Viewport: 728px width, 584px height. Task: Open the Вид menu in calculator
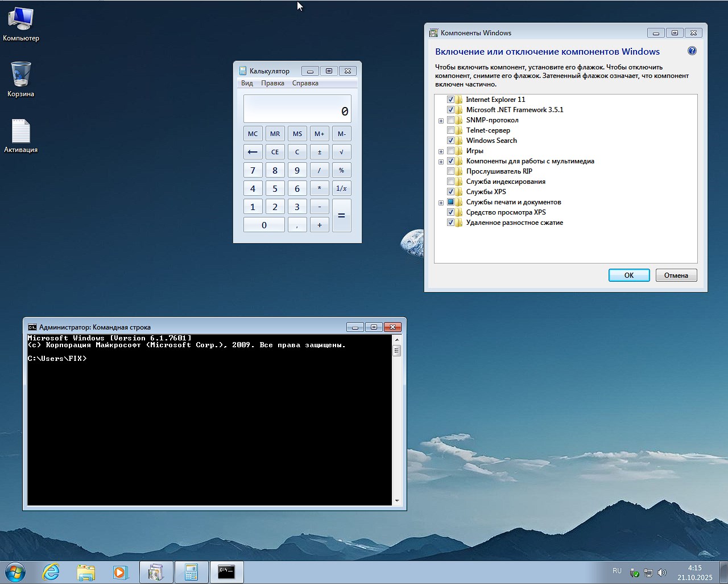point(247,83)
